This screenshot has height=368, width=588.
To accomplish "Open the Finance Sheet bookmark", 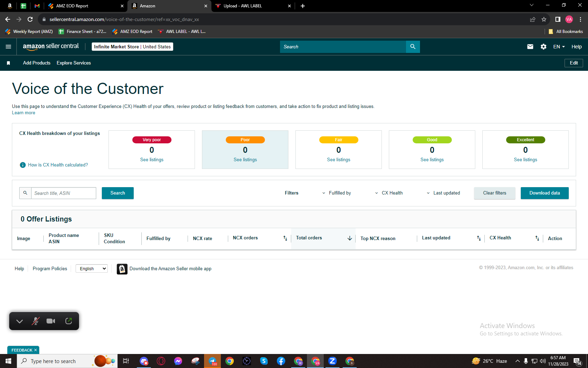I will [83, 32].
